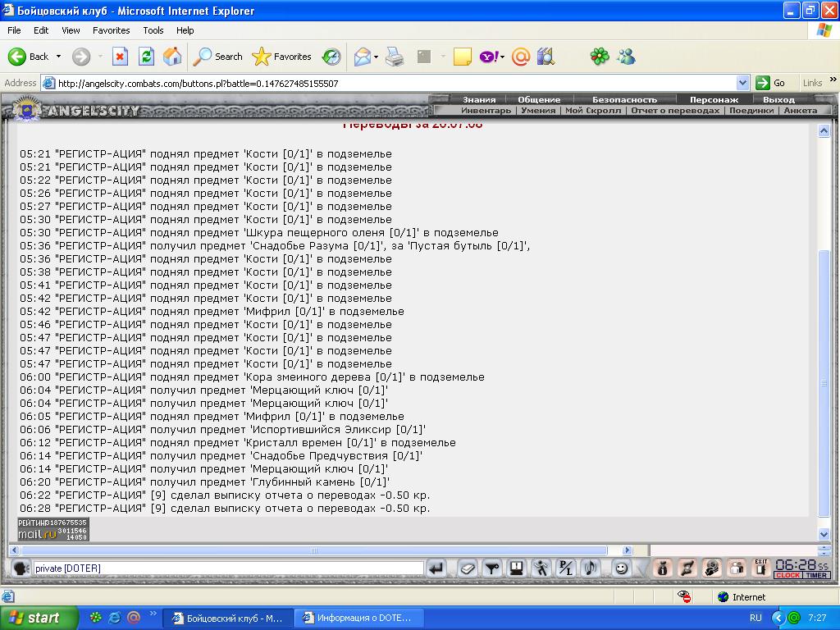Image resolution: width=840 pixels, height=630 pixels.
Task: Open the Поединки link
Action: (x=751, y=111)
